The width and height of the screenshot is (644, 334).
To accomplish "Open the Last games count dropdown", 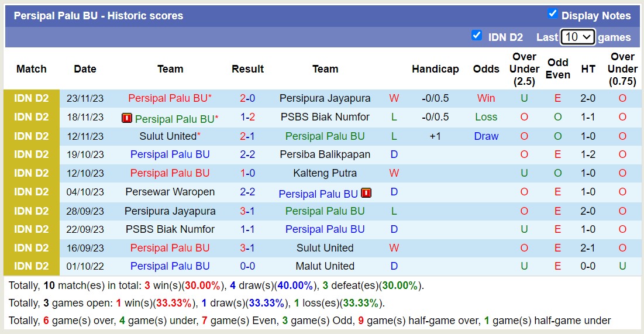I will point(577,37).
